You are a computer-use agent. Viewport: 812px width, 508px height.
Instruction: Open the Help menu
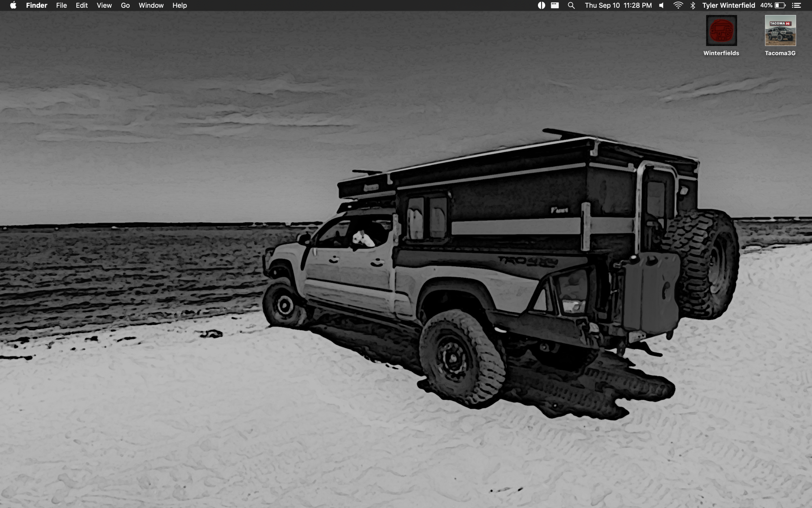coord(179,5)
